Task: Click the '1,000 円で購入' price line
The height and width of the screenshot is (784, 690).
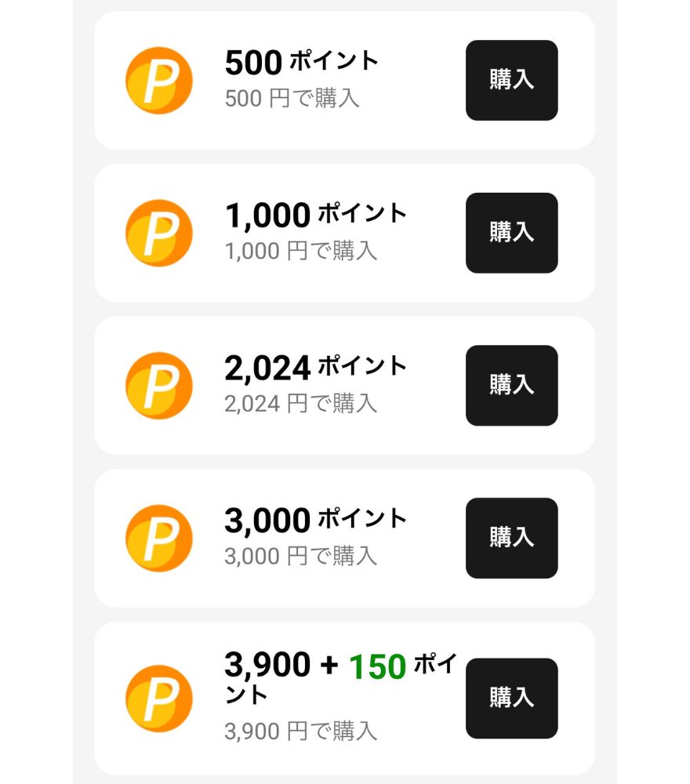Action: [x=300, y=251]
